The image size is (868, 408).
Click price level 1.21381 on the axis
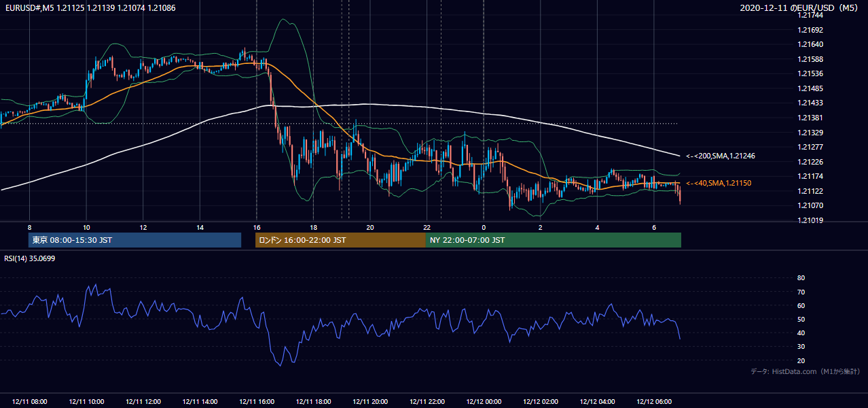811,118
